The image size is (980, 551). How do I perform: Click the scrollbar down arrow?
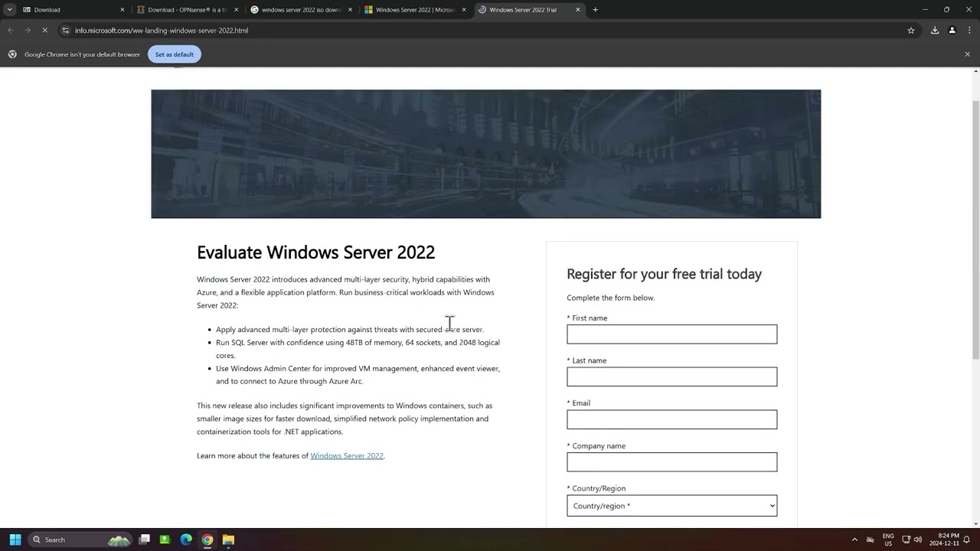[x=975, y=524]
